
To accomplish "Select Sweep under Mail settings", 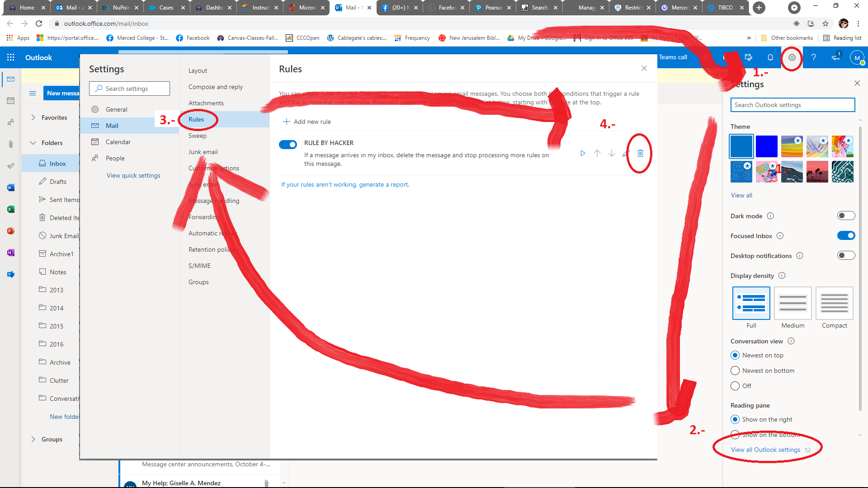I will click(x=197, y=135).
